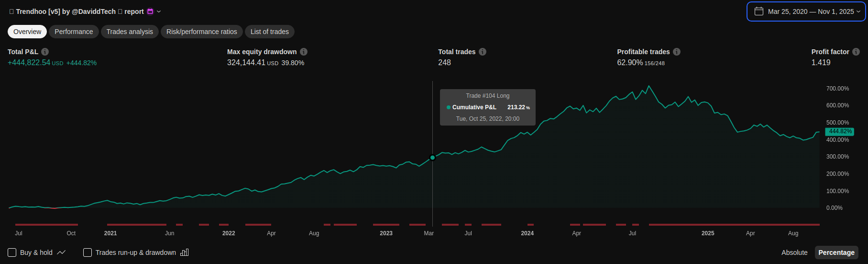Show the Risk/performance ratios tab
The width and height of the screenshot is (868, 264).
click(201, 32)
